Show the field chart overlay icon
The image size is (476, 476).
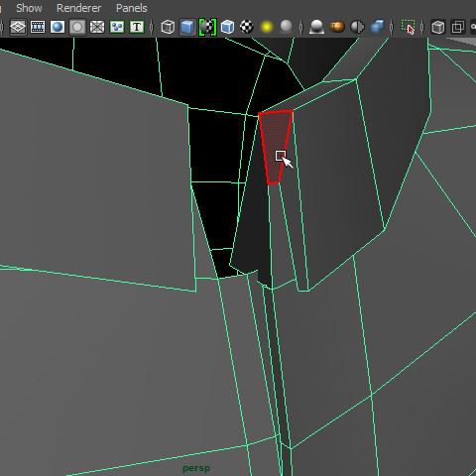click(97, 27)
